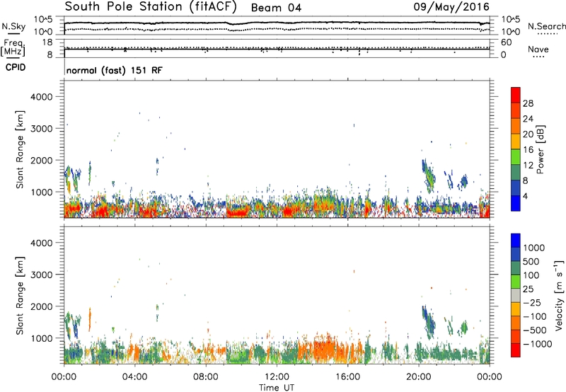Click the '20' label on Power color bar

(528, 134)
